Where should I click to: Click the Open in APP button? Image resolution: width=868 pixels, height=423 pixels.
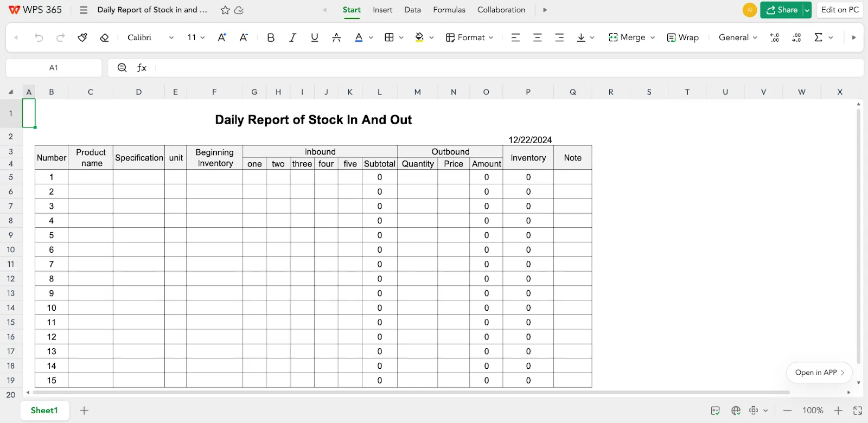pyautogui.click(x=819, y=373)
